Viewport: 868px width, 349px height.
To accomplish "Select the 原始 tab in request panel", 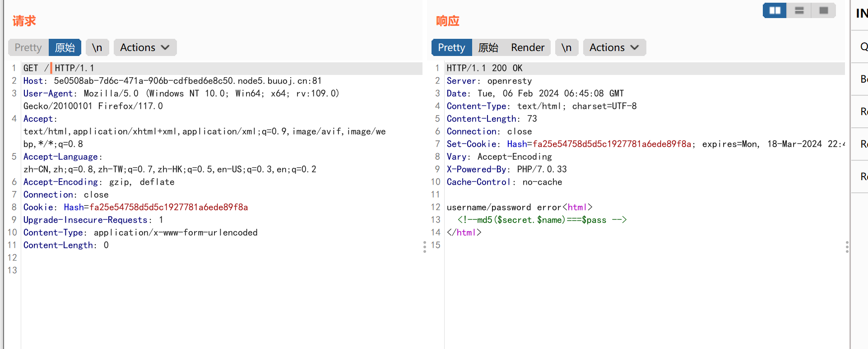I will (x=65, y=47).
